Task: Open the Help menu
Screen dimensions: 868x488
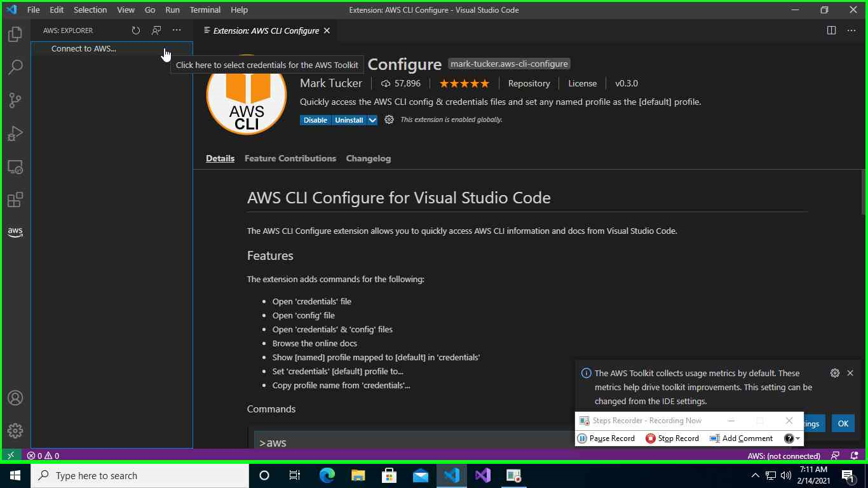Action: [240, 10]
